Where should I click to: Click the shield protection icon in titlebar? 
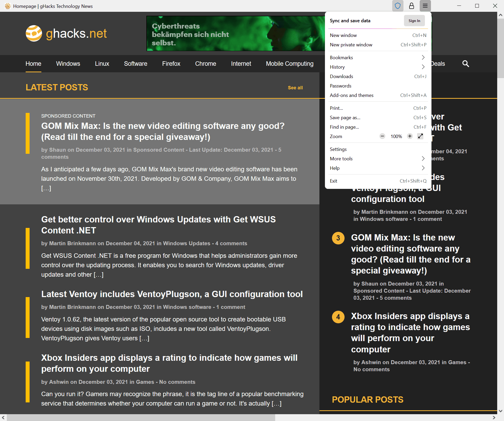click(397, 6)
